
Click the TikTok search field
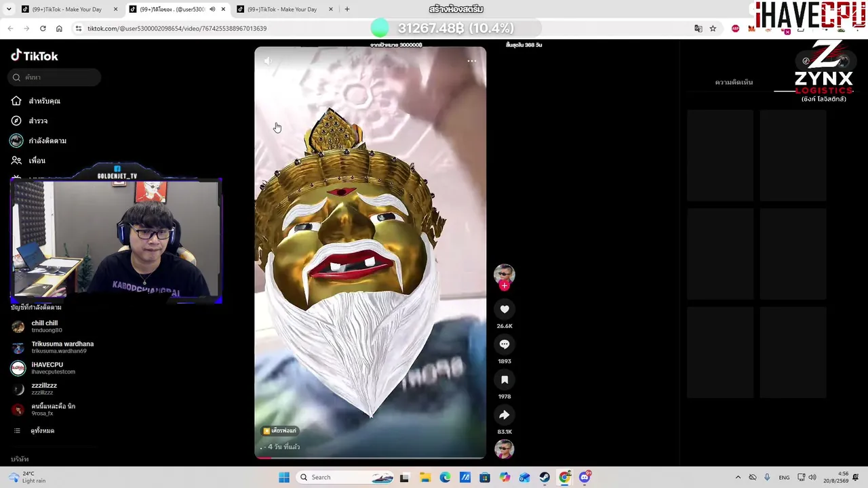[56, 77]
